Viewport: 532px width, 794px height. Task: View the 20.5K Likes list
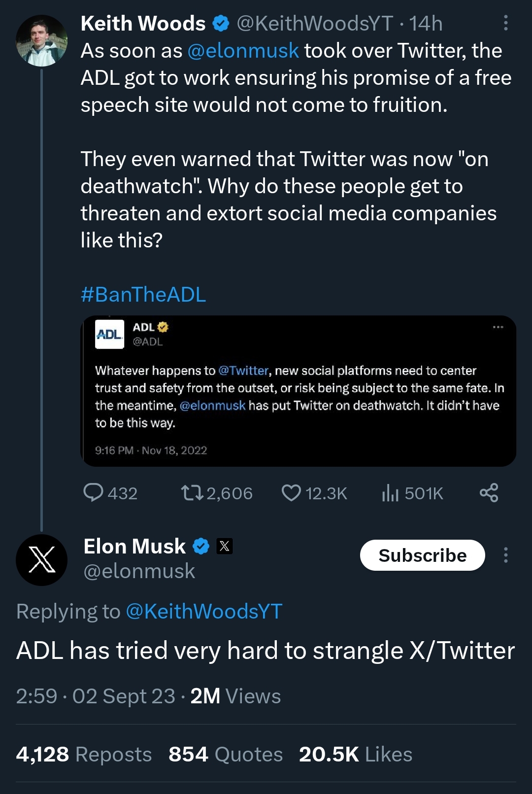355,754
